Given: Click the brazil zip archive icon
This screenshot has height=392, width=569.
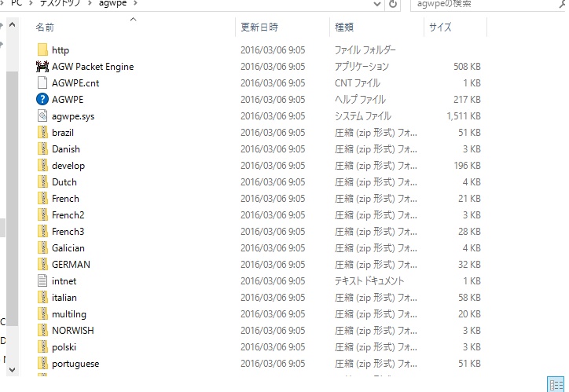Looking at the screenshot, I should 42,132.
